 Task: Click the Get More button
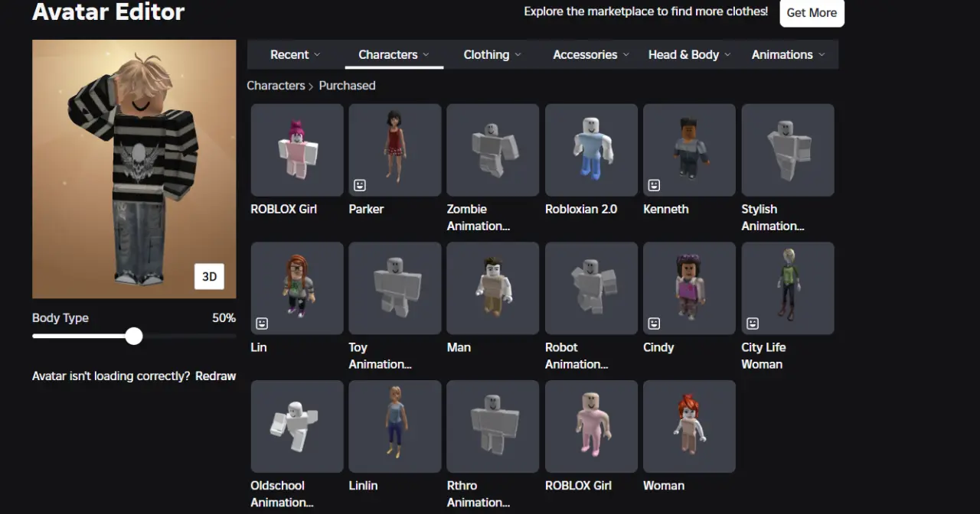click(812, 12)
